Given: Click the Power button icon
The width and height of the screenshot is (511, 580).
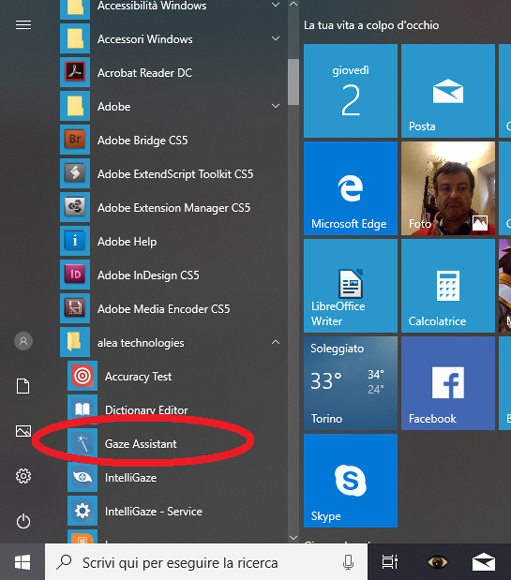Looking at the screenshot, I should tap(23, 521).
